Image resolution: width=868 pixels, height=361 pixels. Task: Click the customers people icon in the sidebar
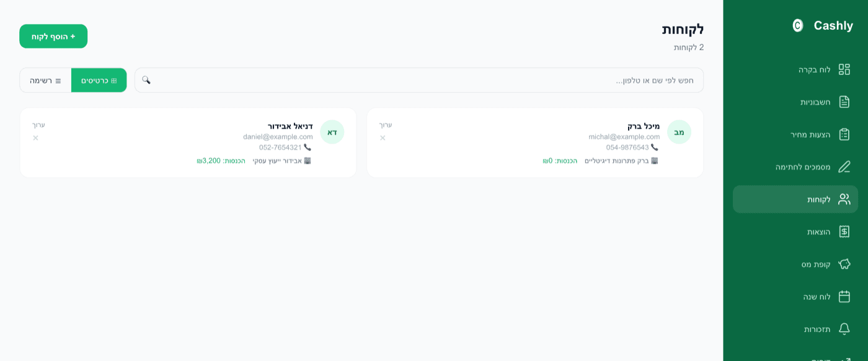(x=844, y=199)
